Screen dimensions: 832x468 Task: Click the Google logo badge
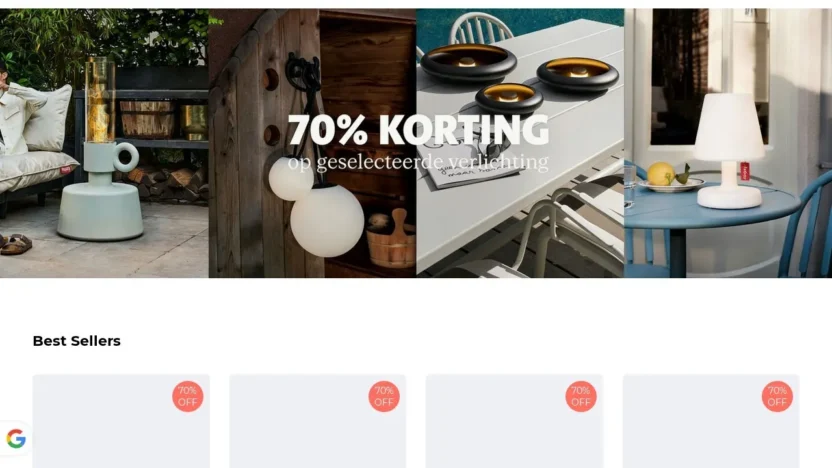[x=16, y=439]
